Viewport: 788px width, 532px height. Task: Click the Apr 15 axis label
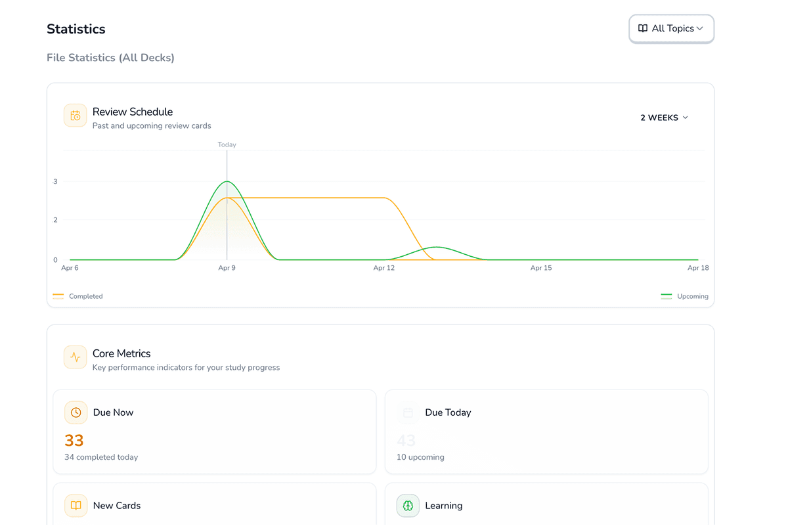[x=541, y=268]
